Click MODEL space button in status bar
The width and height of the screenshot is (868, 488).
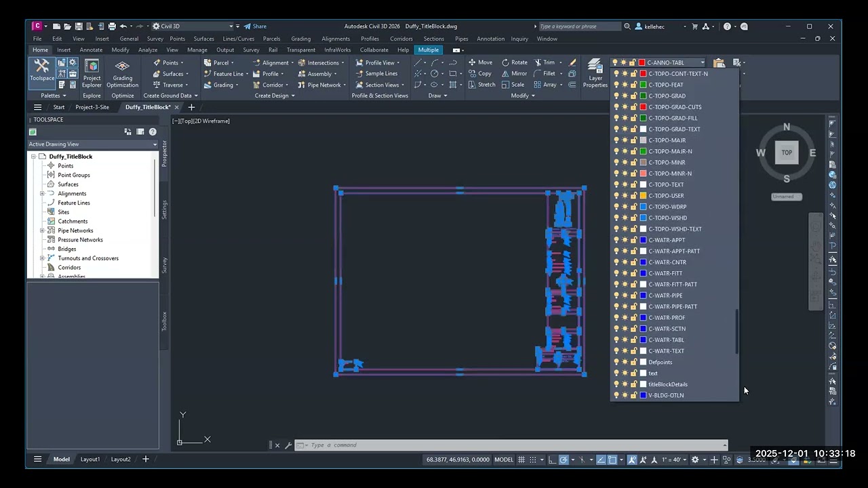504,460
